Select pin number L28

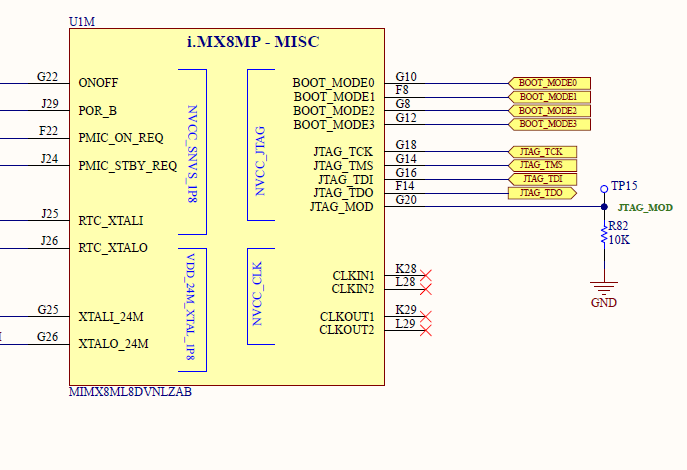point(405,282)
